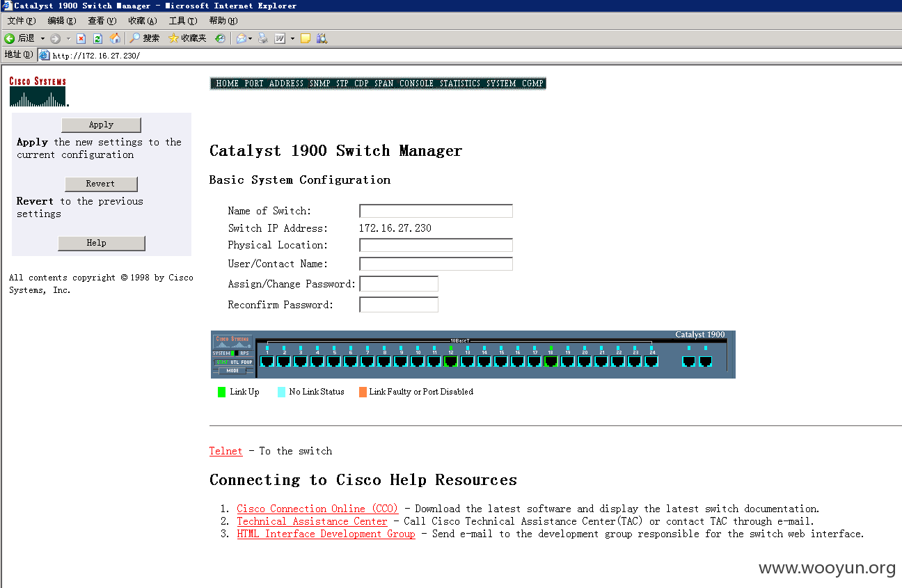Click switch port 24 on the Catalyst image
Screen dimensions: 902x588
pos(651,361)
